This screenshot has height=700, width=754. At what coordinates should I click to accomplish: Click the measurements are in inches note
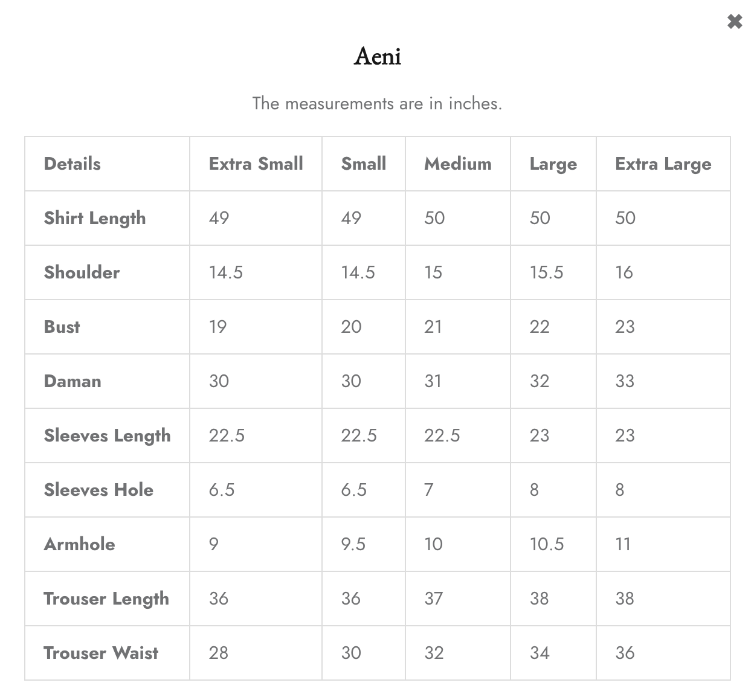click(377, 103)
